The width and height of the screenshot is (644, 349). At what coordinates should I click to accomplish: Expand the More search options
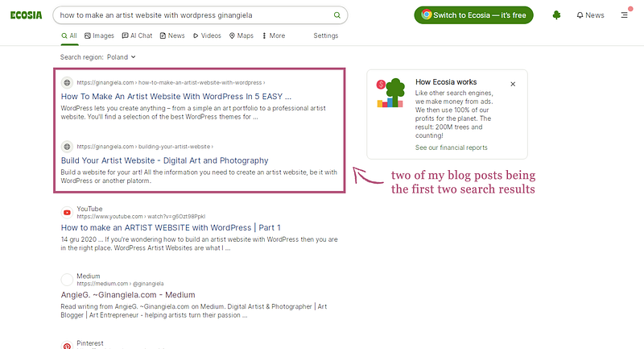pos(274,35)
